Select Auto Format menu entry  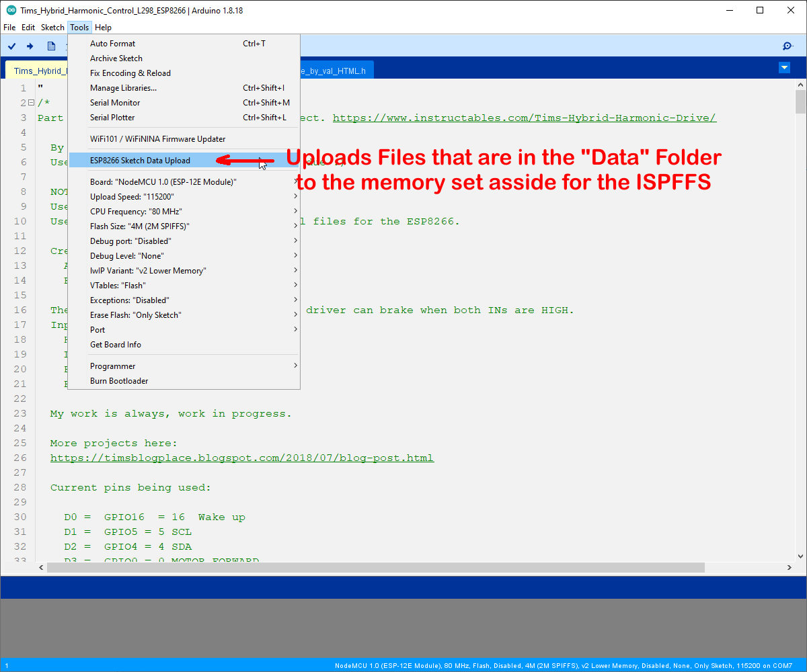[184, 44]
